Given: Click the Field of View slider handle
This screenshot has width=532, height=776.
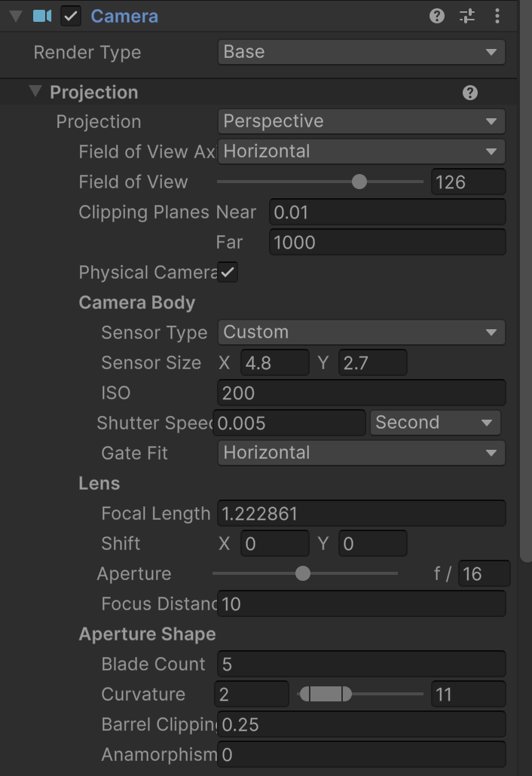Looking at the screenshot, I should coord(359,182).
